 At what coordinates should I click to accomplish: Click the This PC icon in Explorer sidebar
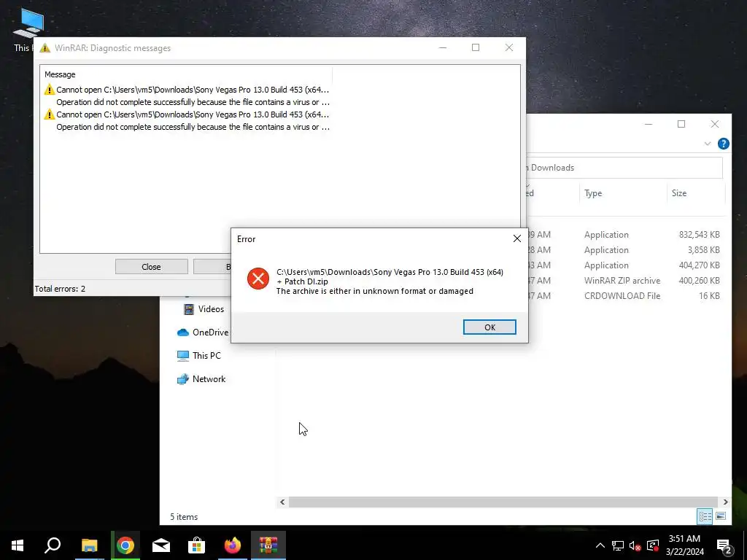pos(183,355)
